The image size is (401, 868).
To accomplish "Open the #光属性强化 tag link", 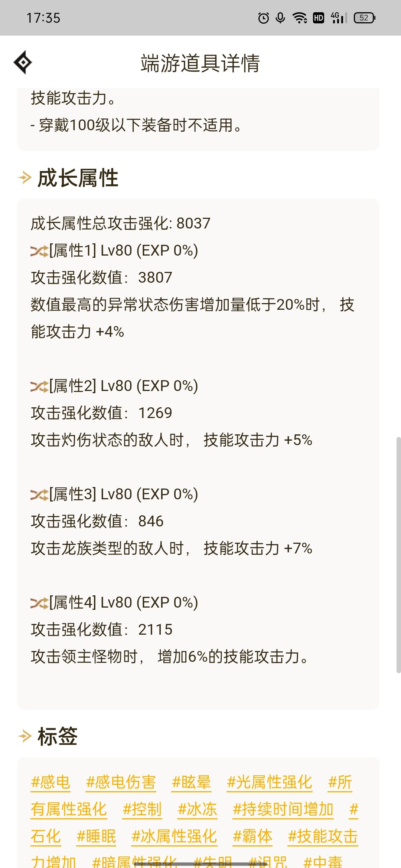I will coord(270,782).
